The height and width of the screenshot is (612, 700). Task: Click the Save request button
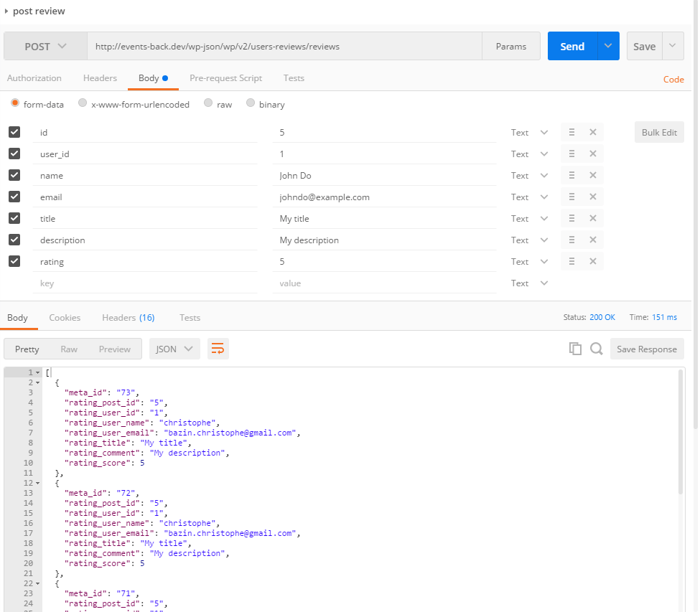click(x=644, y=46)
